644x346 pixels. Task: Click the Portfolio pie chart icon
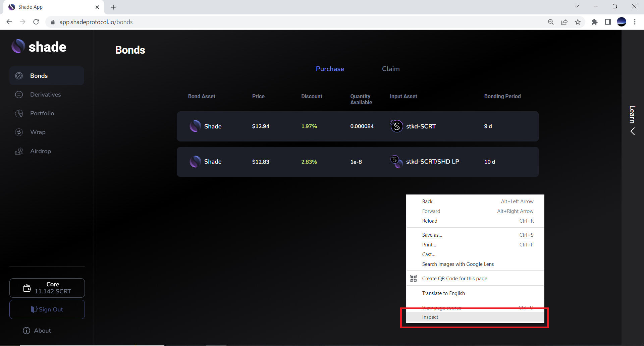tap(19, 113)
